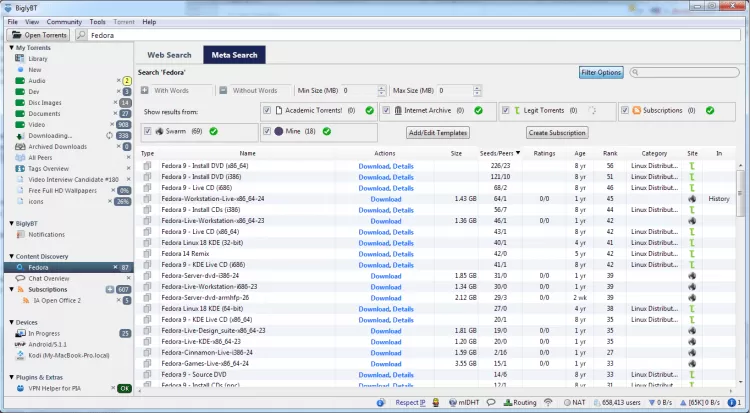This screenshot has width=750, height=413.
Task: Click the Open Torrents folder icon
Action: pos(17,35)
